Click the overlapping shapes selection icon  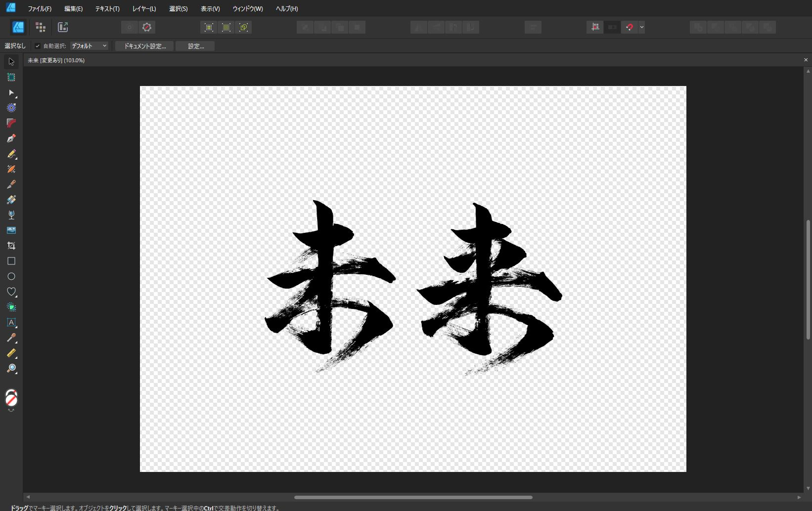click(x=244, y=27)
